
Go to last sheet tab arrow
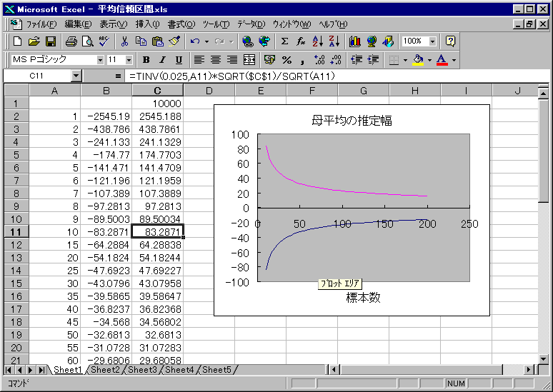coord(42,370)
